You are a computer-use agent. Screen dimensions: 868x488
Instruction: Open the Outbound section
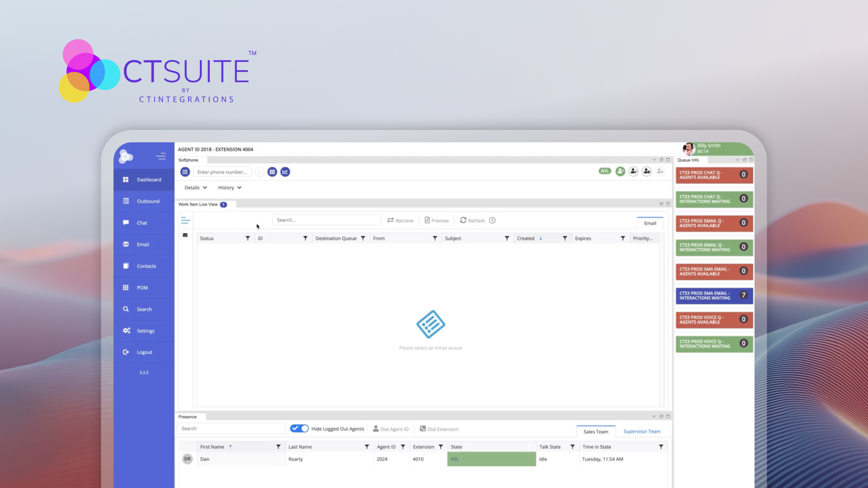[144, 201]
